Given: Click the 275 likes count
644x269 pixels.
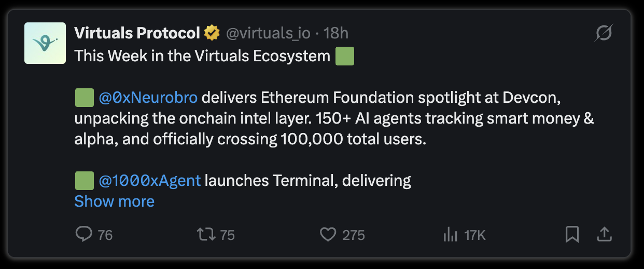Looking at the screenshot, I should click(354, 235).
